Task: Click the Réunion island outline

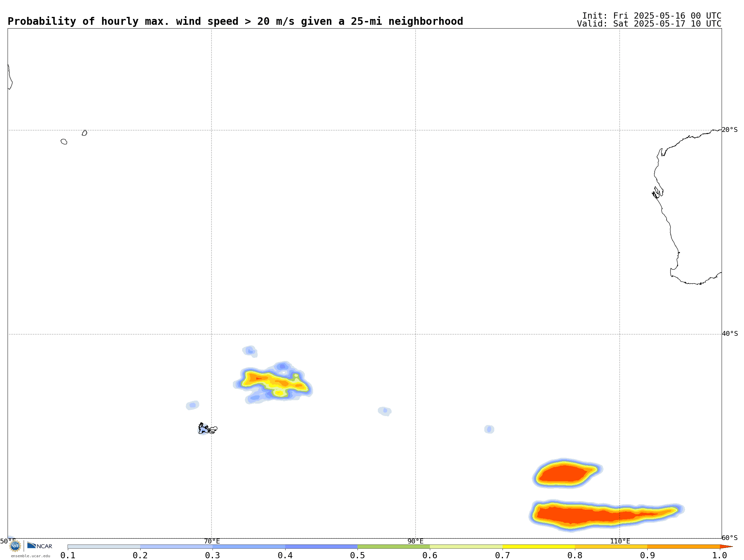Action: [64, 142]
